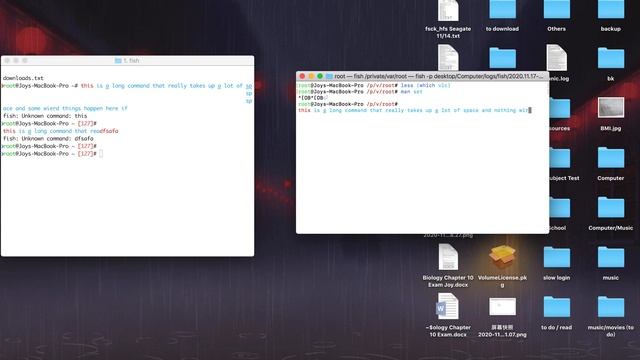Image resolution: width=640 pixels, height=360 pixels.
Task: Close the root fish terminal window
Action: pyautogui.click(x=302, y=76)
